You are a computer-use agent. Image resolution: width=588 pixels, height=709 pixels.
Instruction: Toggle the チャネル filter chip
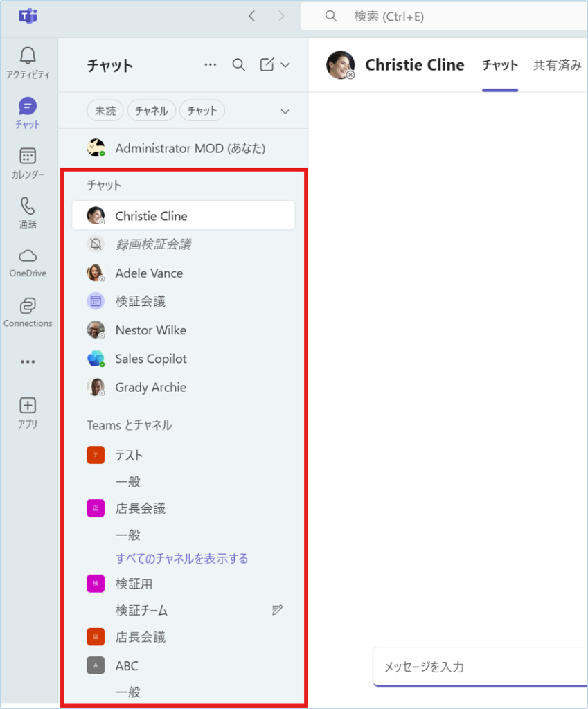tap(152, 111)
